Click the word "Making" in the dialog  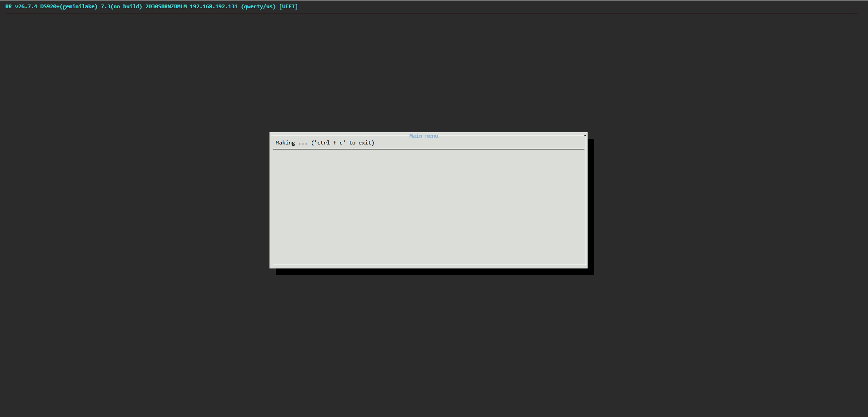(285, 143)
